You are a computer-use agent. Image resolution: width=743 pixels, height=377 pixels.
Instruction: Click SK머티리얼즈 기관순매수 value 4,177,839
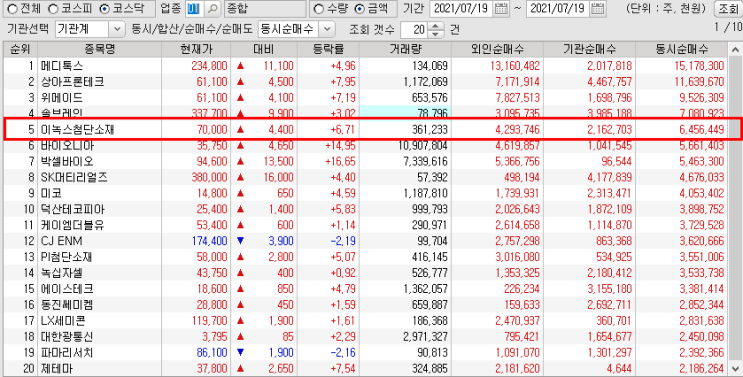pos(609,178)
